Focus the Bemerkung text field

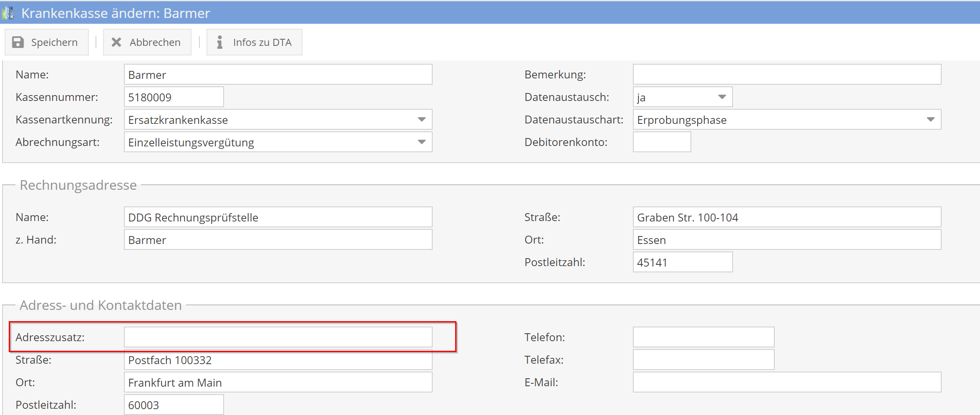pos(787,75)
